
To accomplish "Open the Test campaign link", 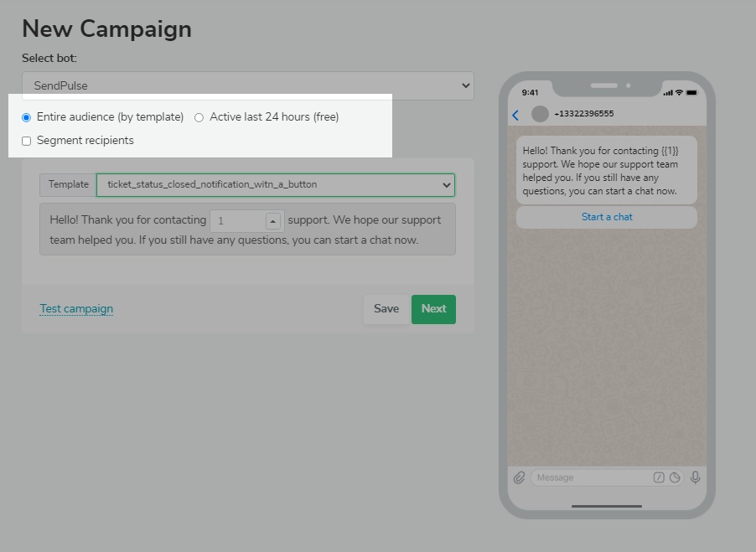I will point(75,308).
